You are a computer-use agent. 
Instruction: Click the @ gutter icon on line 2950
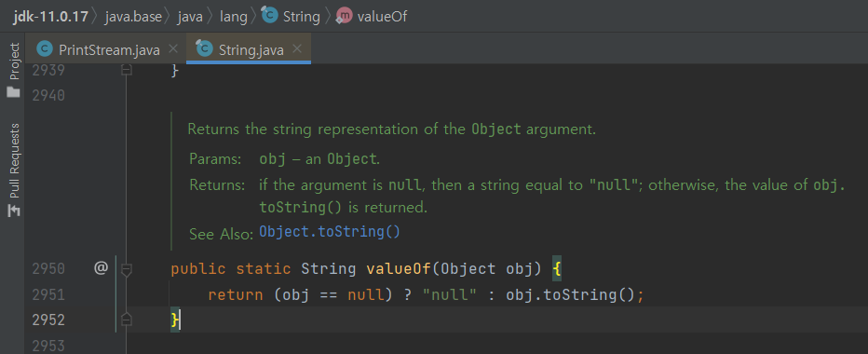(101, 268)
